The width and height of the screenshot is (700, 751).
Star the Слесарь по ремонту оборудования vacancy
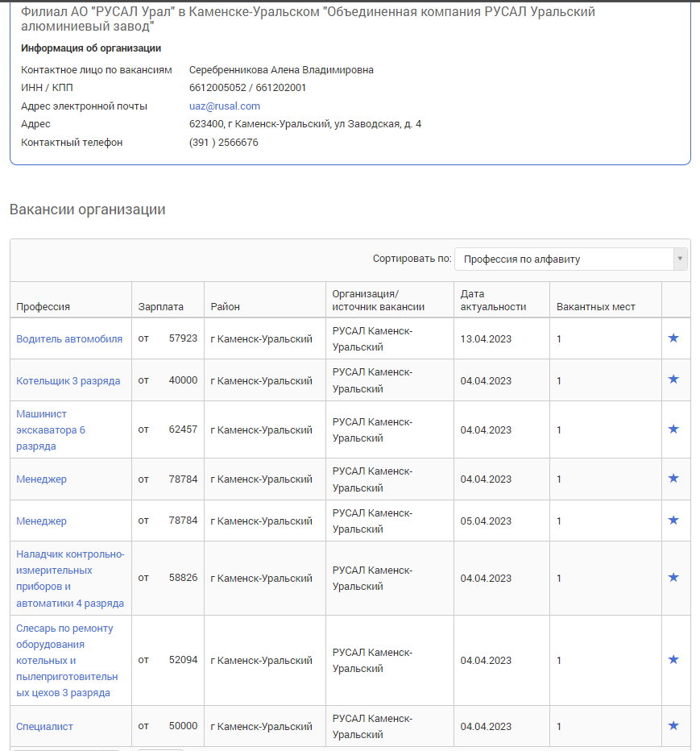click(x=673, y=660)
